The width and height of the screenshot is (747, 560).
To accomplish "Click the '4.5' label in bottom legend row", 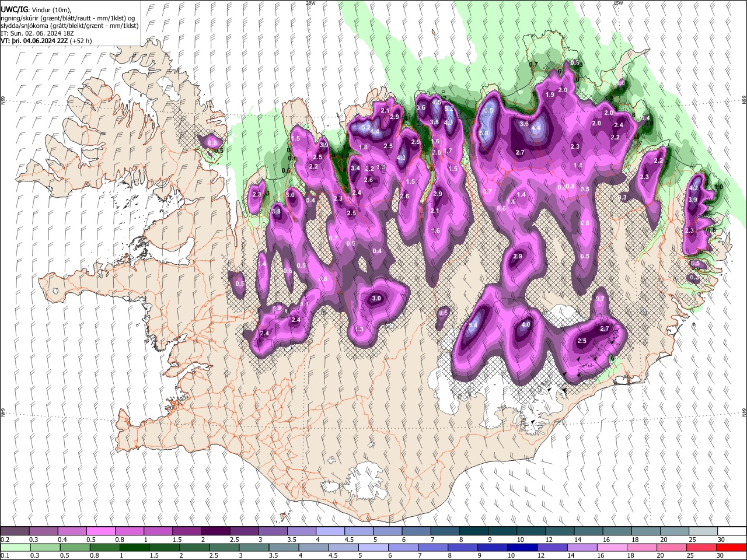I will coord(334,556).
